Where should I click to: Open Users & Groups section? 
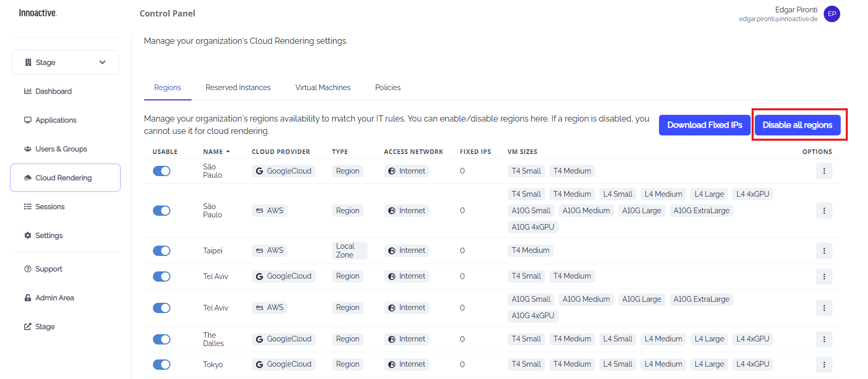click(x=61, y=149)
